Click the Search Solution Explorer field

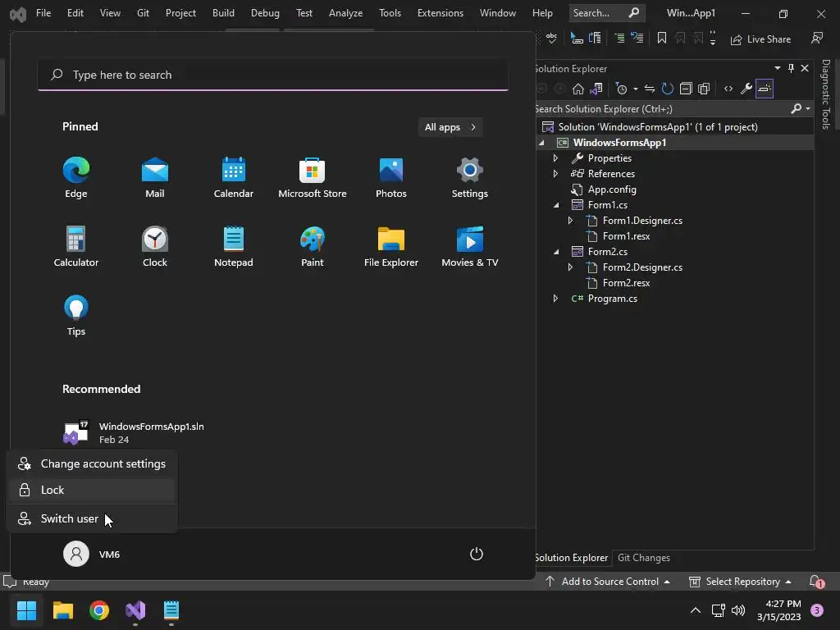point(662,109)
